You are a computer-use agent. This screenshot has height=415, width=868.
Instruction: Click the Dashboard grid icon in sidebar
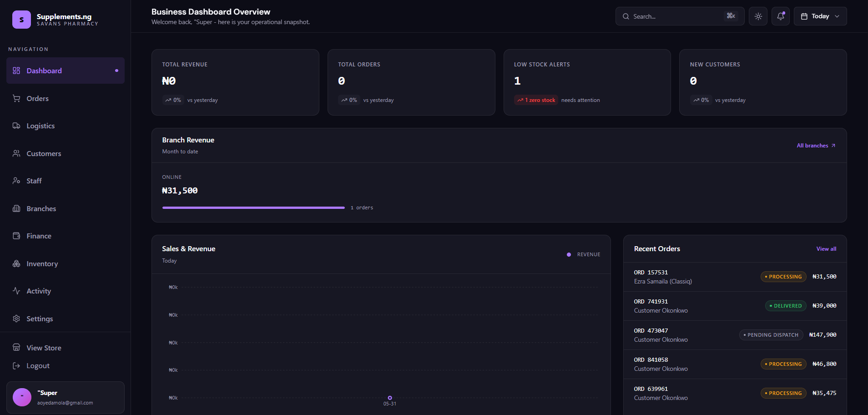(16, 71)
